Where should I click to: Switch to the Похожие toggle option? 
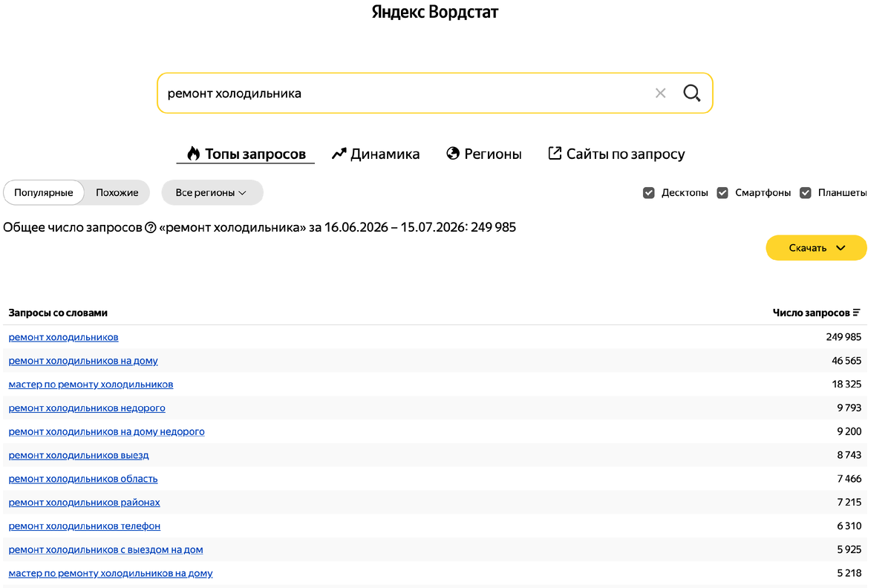117,192
